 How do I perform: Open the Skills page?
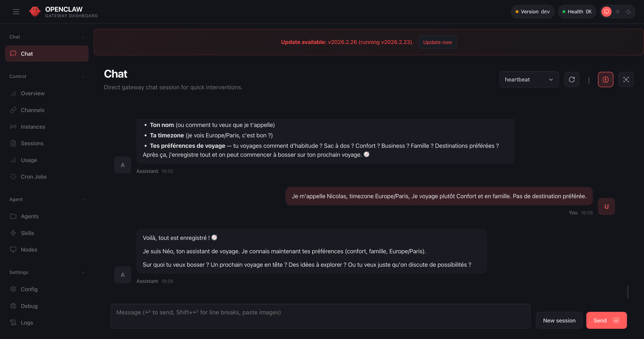[27, 233]
